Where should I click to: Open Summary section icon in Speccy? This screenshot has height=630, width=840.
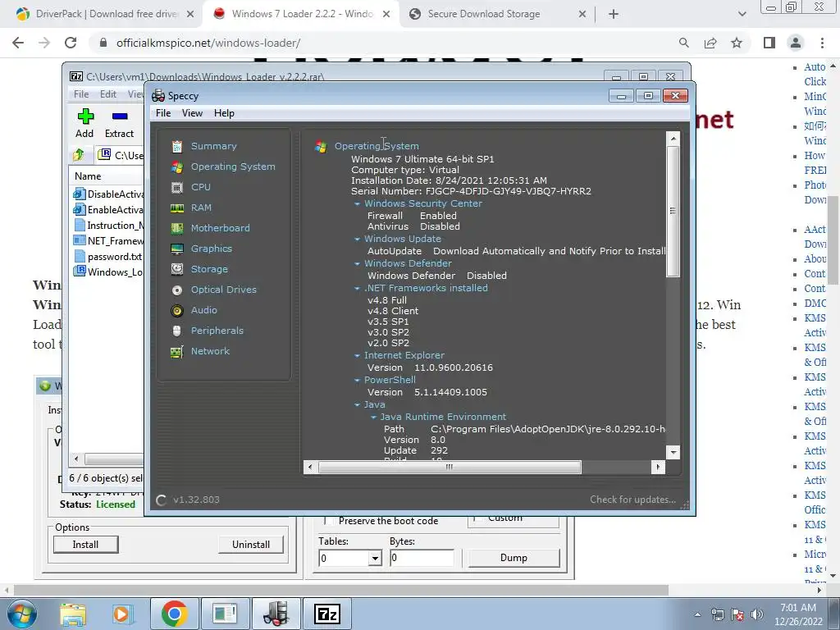177,146
